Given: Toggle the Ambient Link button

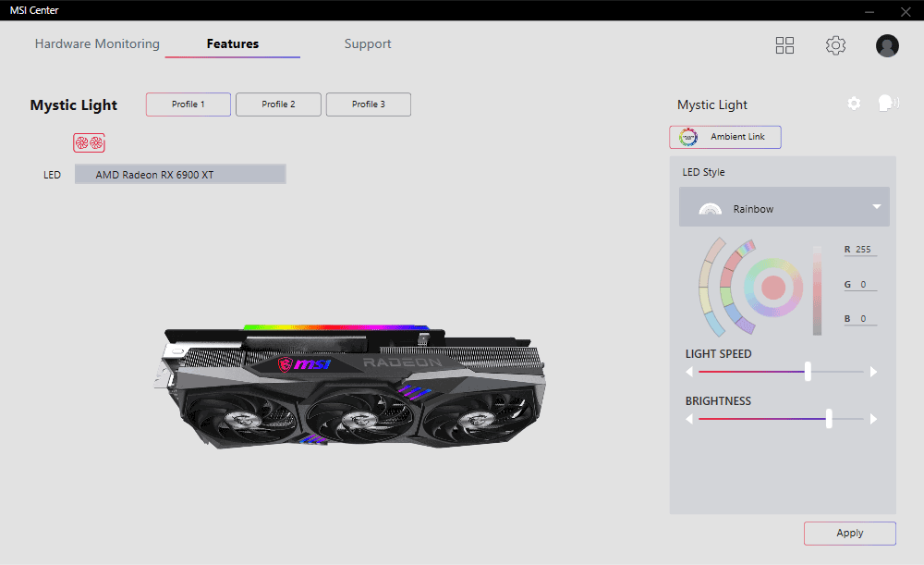Looking at the screenshot, I should [725, 137].
